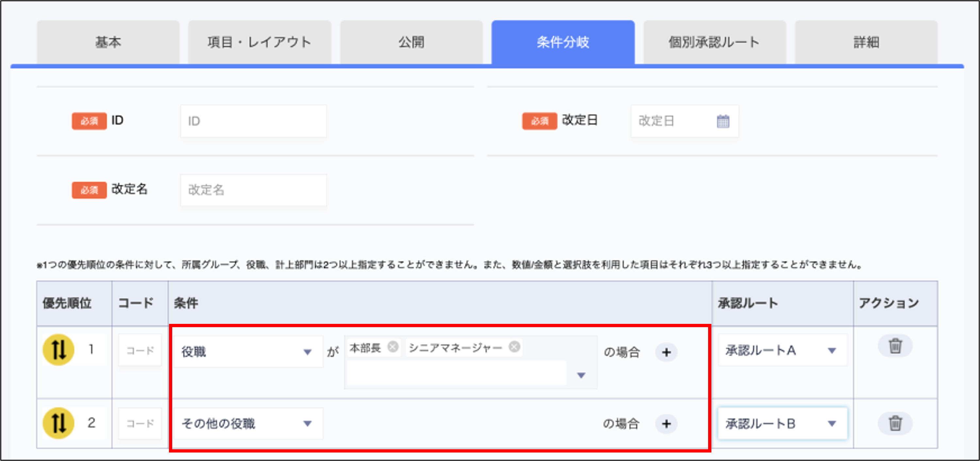
Task: Switch to the 基本 tab
Action: point(108,42)
